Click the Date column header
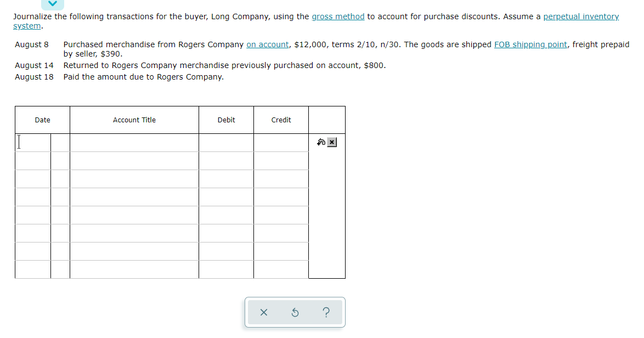This screenshot has height=338, width=644. pyautogui.click(x=42, y=120)
